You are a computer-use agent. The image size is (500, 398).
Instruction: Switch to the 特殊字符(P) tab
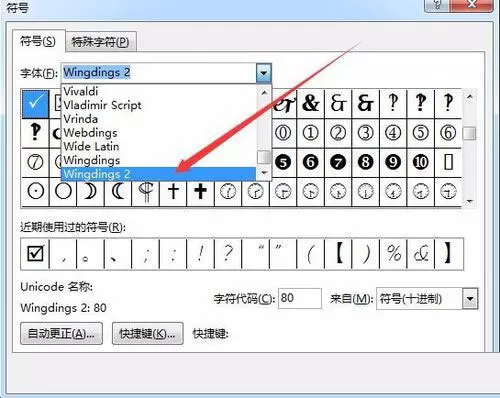(100, 42)
